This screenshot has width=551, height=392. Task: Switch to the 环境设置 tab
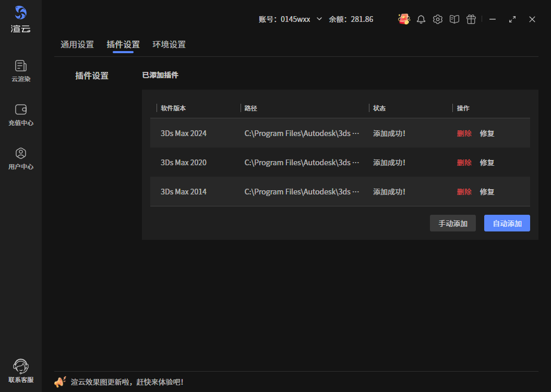coord(169,45)
